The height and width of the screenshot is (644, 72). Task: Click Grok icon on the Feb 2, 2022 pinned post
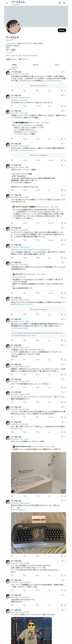click(62, 72)
